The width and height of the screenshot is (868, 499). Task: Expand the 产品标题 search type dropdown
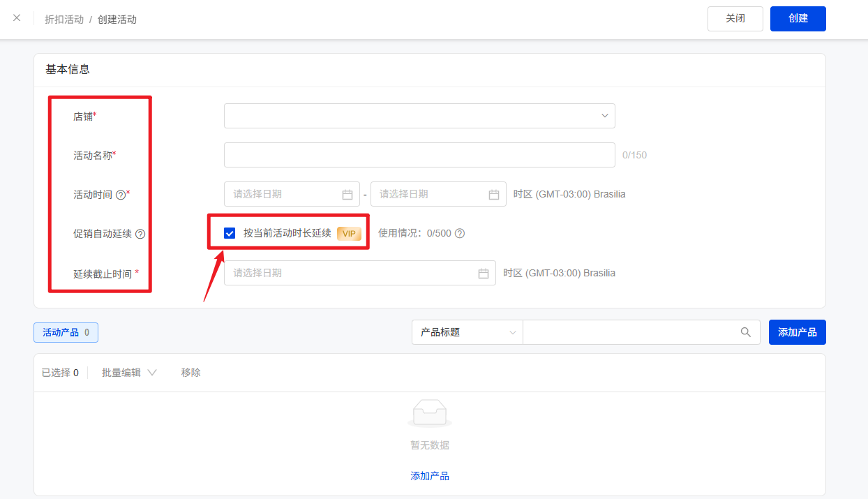click(467, 332)
